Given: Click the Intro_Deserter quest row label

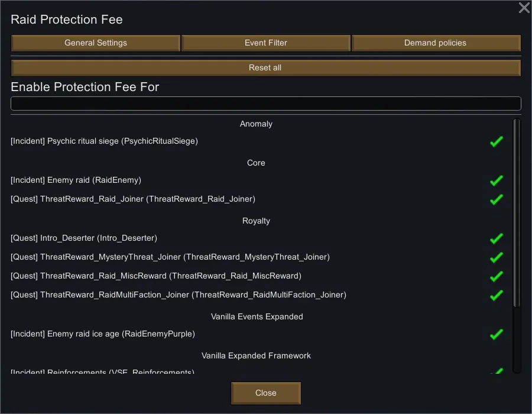Looking at the screenshot, I should click(x=83, y=238).
